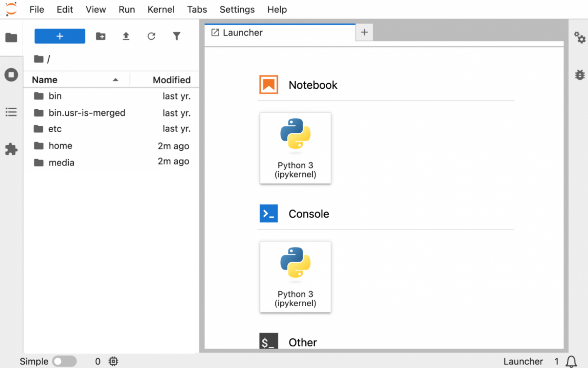Sort files by the Name column header
588x368 pixels.
[x=45, y=80]
